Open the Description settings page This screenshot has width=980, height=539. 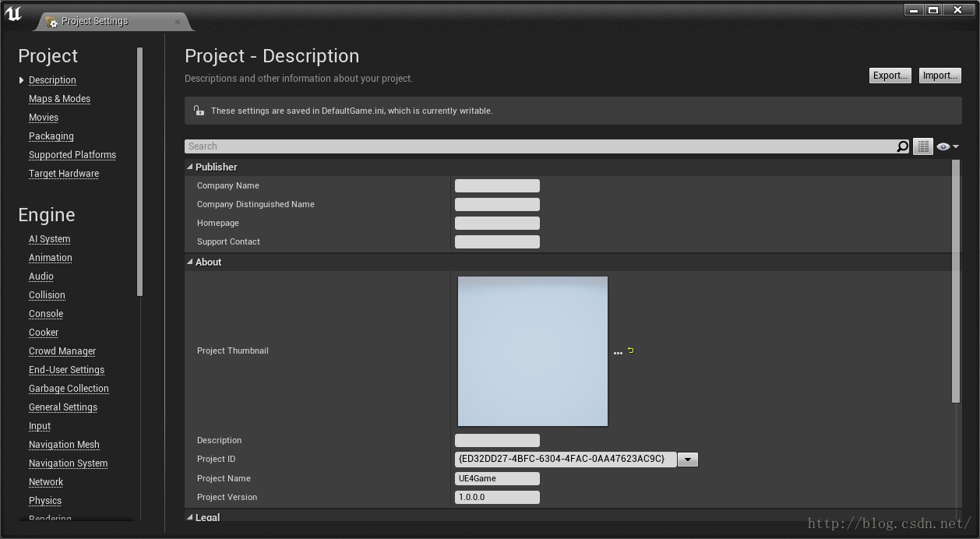(x=52, y=80)
